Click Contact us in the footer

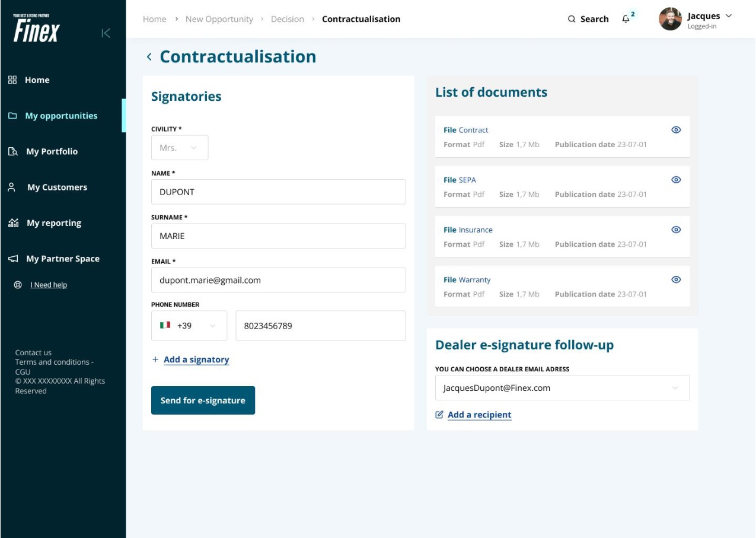tap(33, 352)
